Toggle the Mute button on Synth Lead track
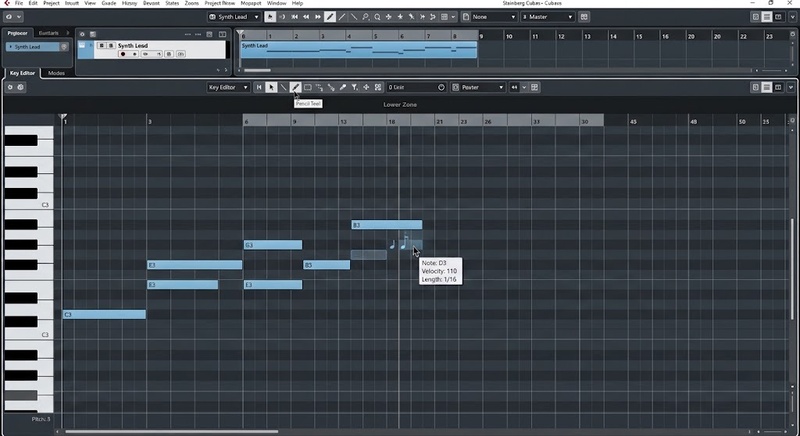 [102, 46]
